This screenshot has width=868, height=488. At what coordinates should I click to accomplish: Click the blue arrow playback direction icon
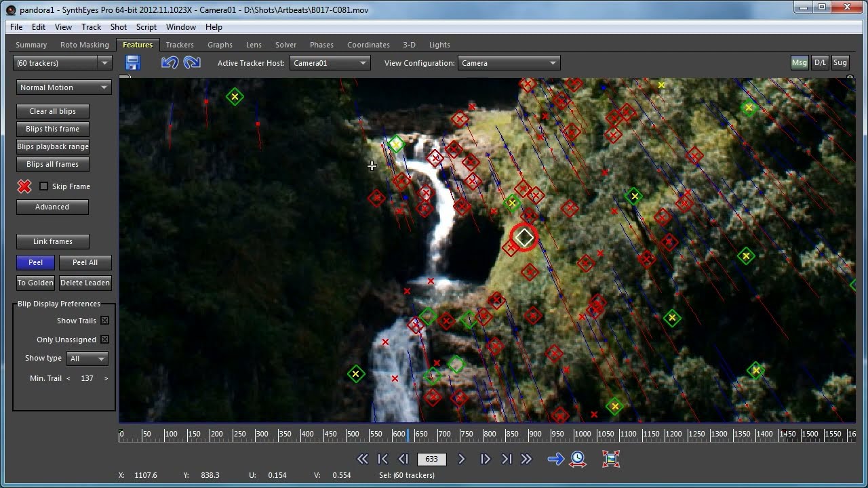click(556, 459)
